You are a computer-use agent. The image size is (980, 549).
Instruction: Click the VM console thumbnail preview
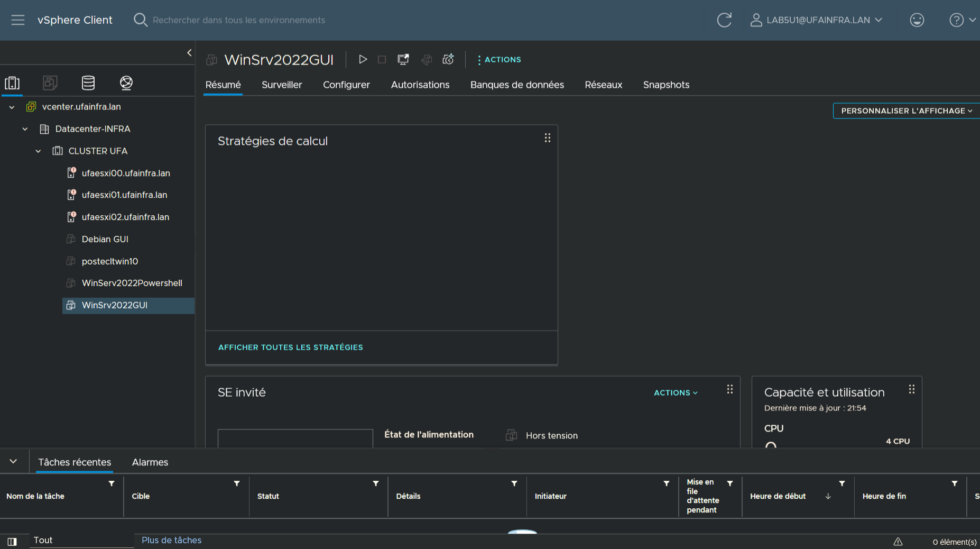(295, 438)
